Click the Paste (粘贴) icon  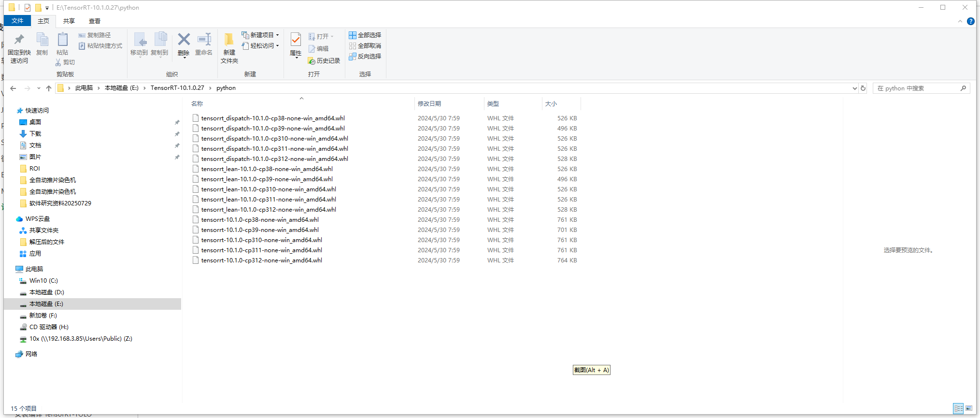click(62, 40)
